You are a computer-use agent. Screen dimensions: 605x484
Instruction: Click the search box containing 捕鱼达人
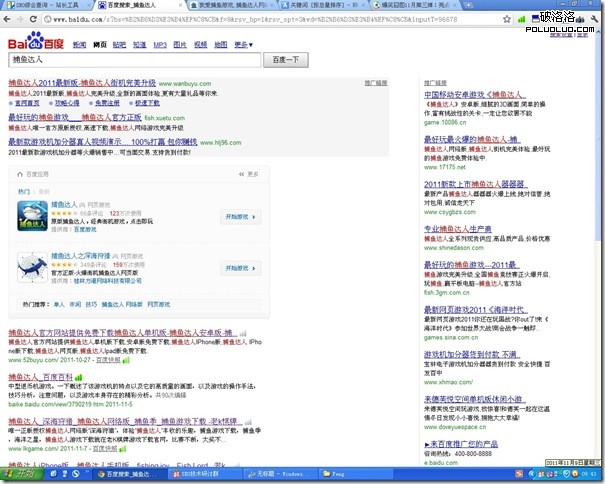pos(133,62)
